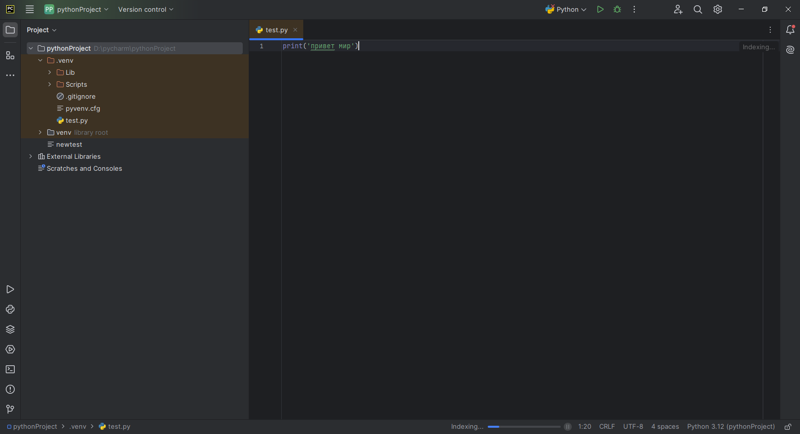Viewport: 800px width, 434px height.
Task: Run the Python configuration with the play icon
Action: pyautogui.click(x=600, y=10)
